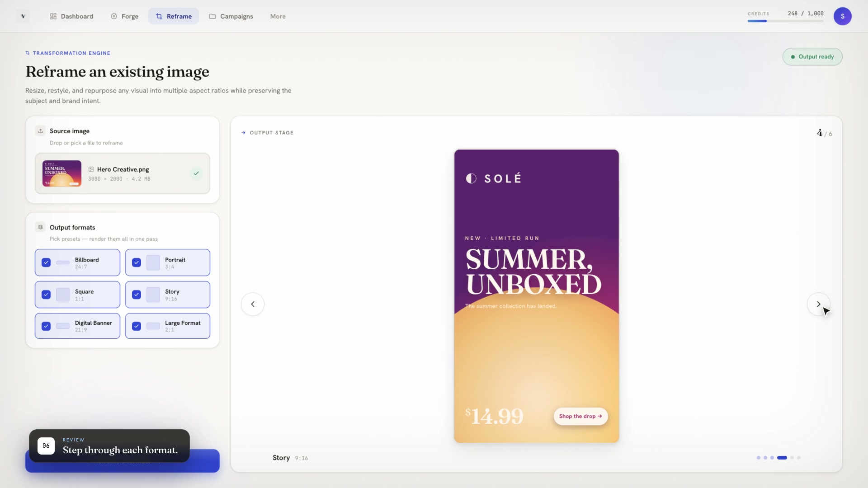Switch to the Forge tab
The image size is (868, 488).
124,16
